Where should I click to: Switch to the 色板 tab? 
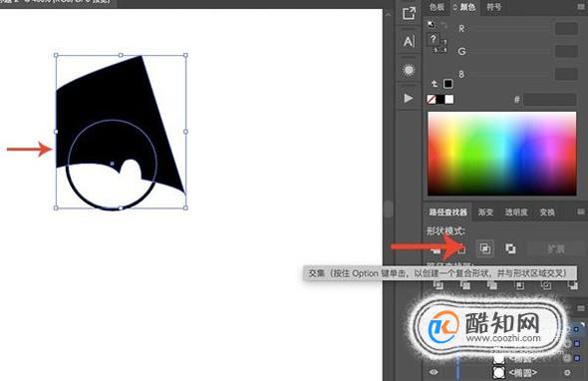tap(437, 7)
